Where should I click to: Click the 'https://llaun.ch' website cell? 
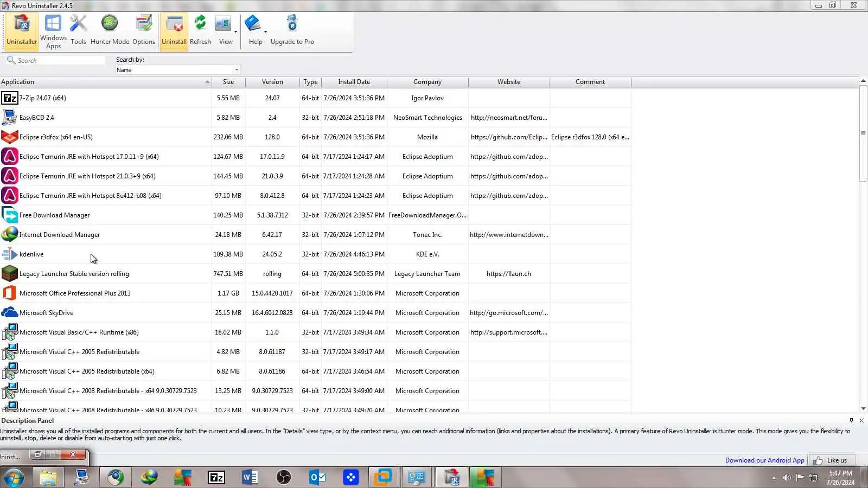(509, 274)
